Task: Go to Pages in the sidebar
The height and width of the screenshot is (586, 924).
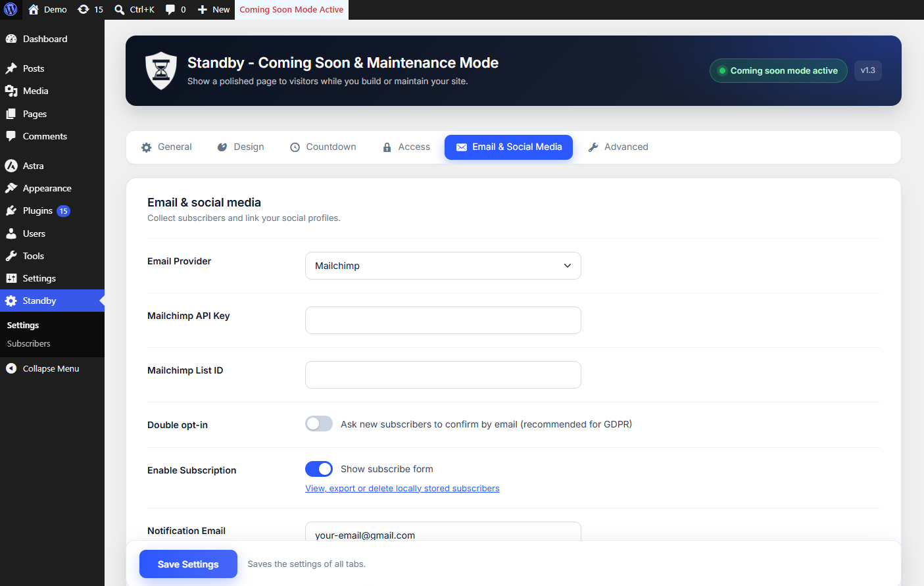Action: [52, 114]
